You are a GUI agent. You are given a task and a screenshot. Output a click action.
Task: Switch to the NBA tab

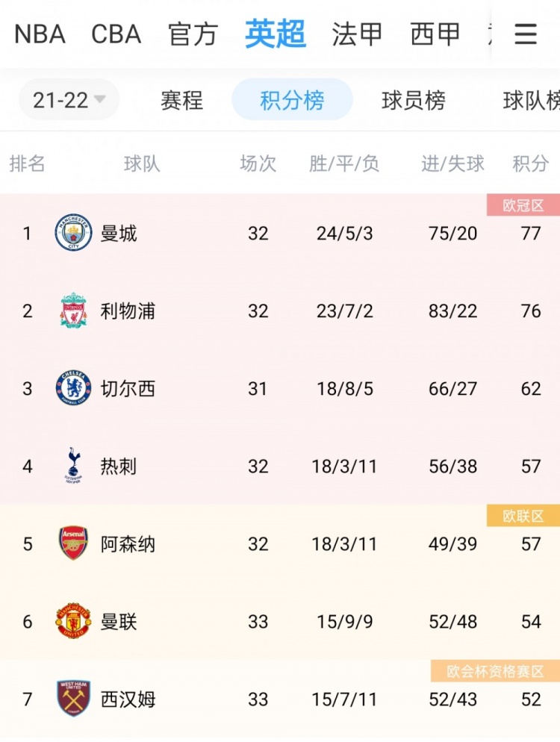pos(40,34)
